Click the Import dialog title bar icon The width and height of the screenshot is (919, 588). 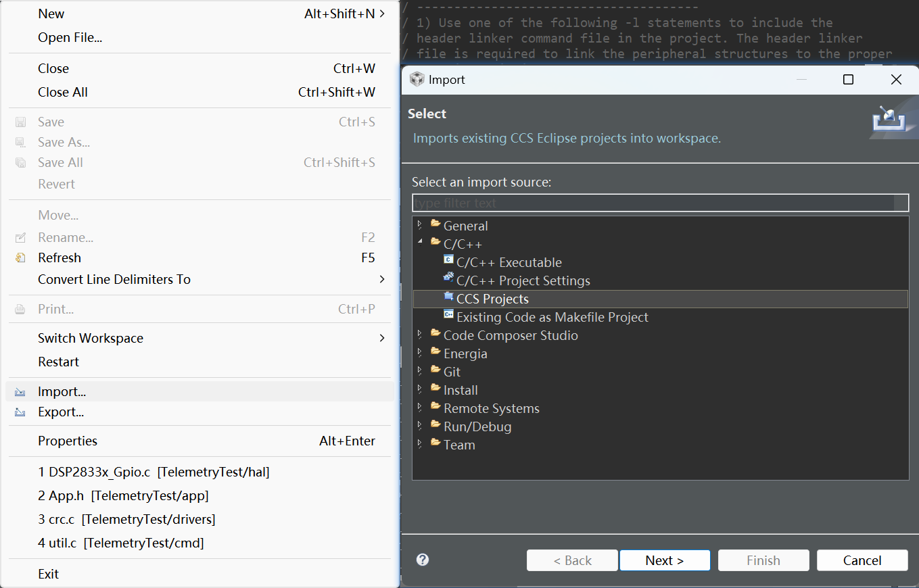(417, 79)
